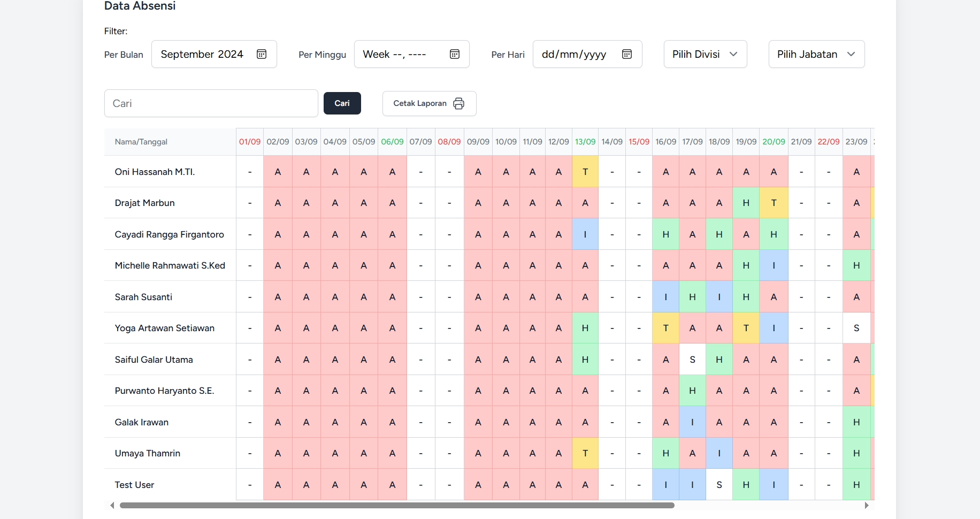Click blue I cell for Cayadi Rangga on 13/09
Image resolution: width=980 pixels, height=519 pixels.
point(585,234)
